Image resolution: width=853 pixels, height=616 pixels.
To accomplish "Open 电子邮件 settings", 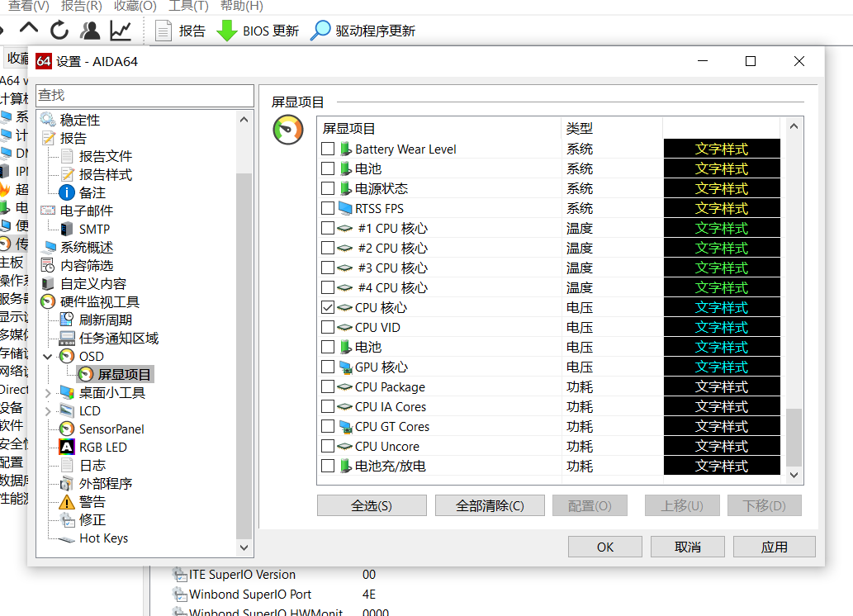I will pos(87,211).
